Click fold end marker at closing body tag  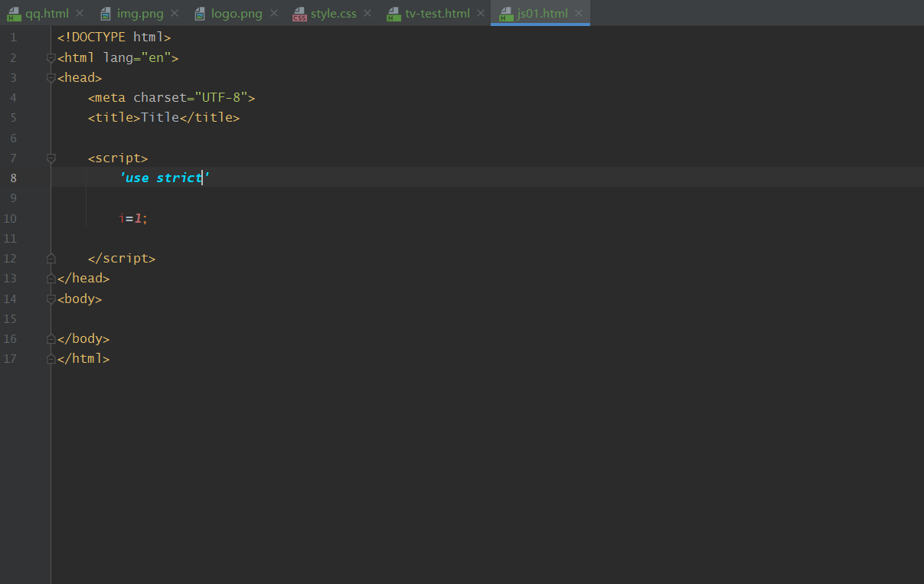51,338
